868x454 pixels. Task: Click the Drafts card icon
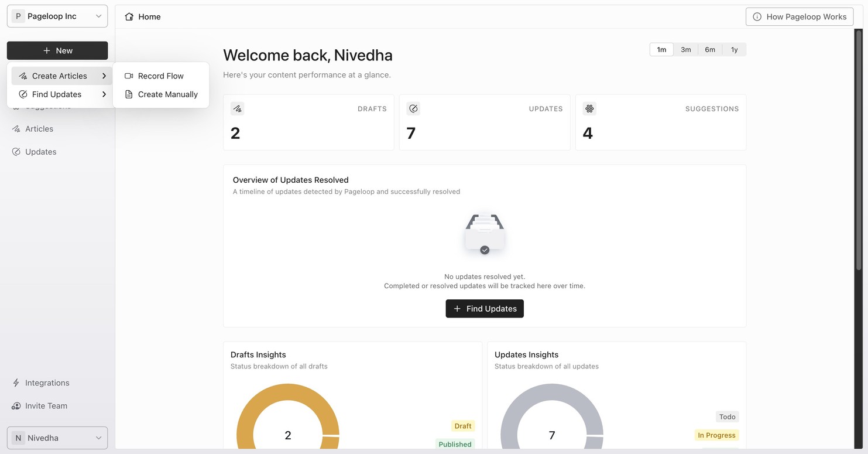tap(237, 108)
